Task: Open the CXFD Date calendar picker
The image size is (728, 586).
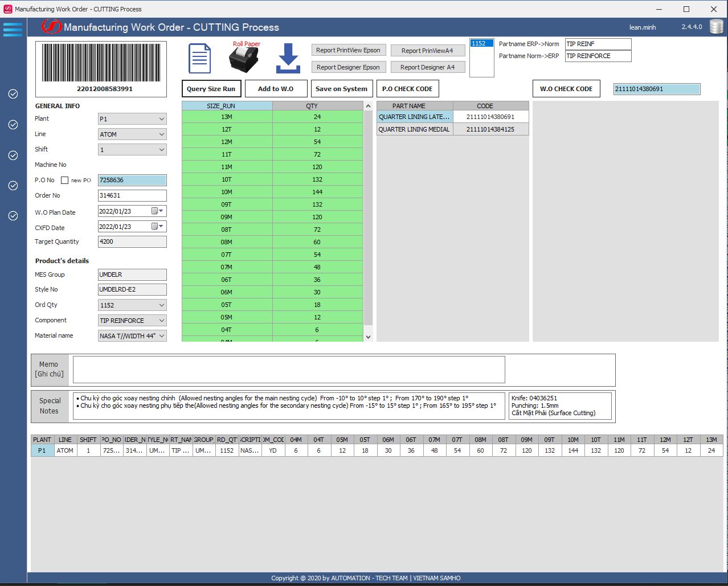Action: point(157,227)
